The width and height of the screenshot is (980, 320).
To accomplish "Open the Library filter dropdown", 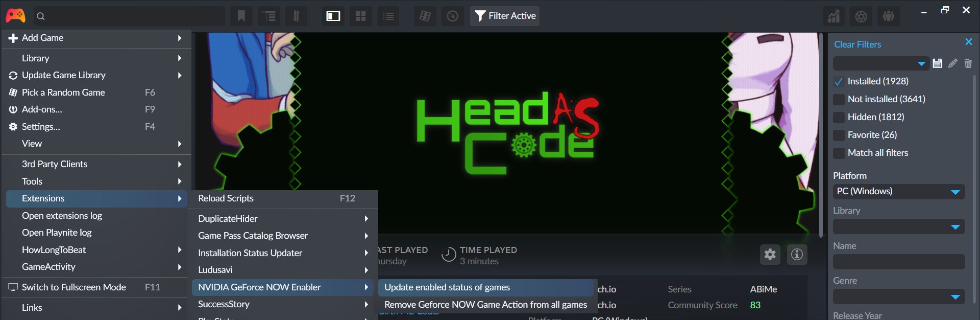I will [x=899, y=226].
